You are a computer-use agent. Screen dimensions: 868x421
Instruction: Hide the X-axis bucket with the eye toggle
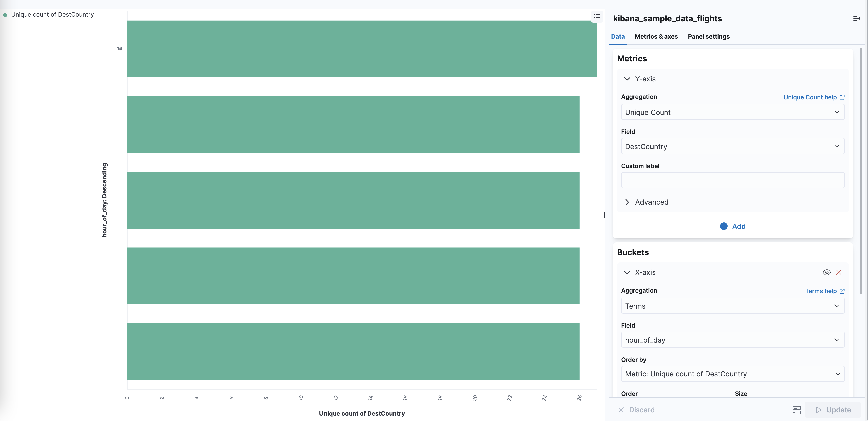coord(827,272)
